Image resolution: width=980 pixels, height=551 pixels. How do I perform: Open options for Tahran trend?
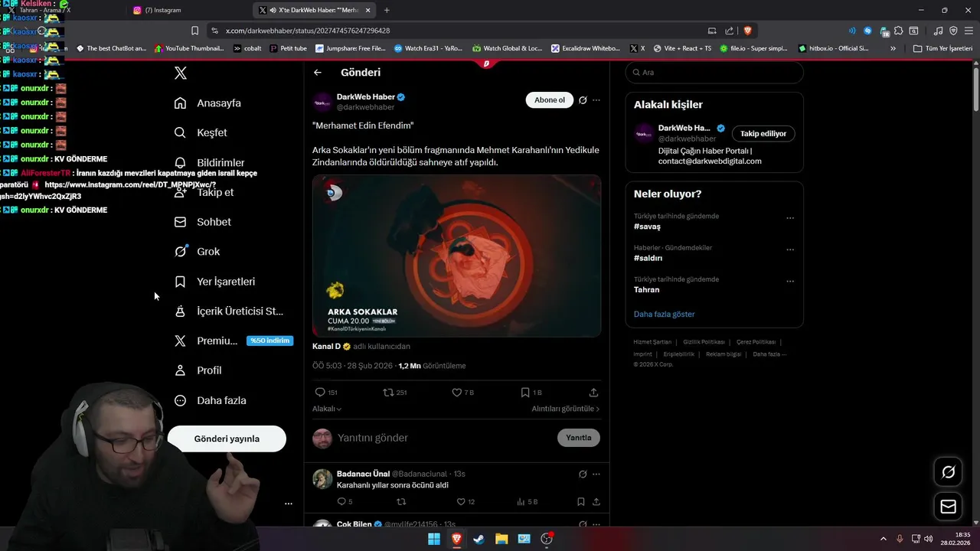click(x=790, y=282)
